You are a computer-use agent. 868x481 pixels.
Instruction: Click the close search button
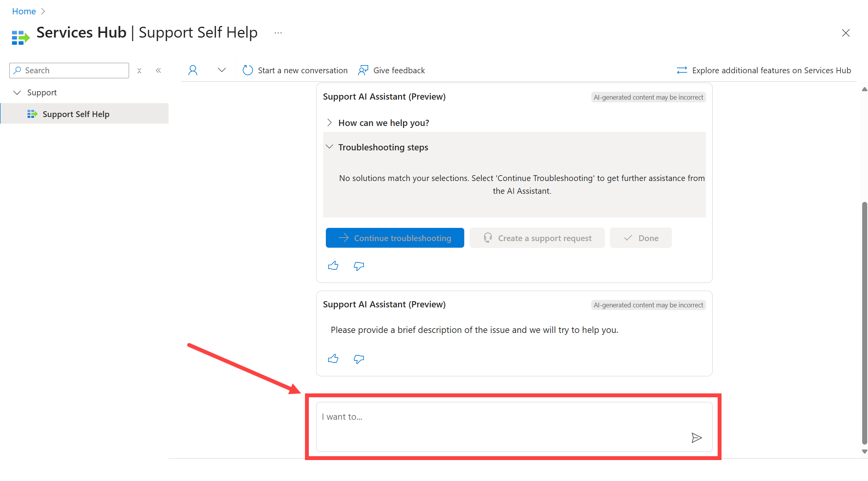139,70
